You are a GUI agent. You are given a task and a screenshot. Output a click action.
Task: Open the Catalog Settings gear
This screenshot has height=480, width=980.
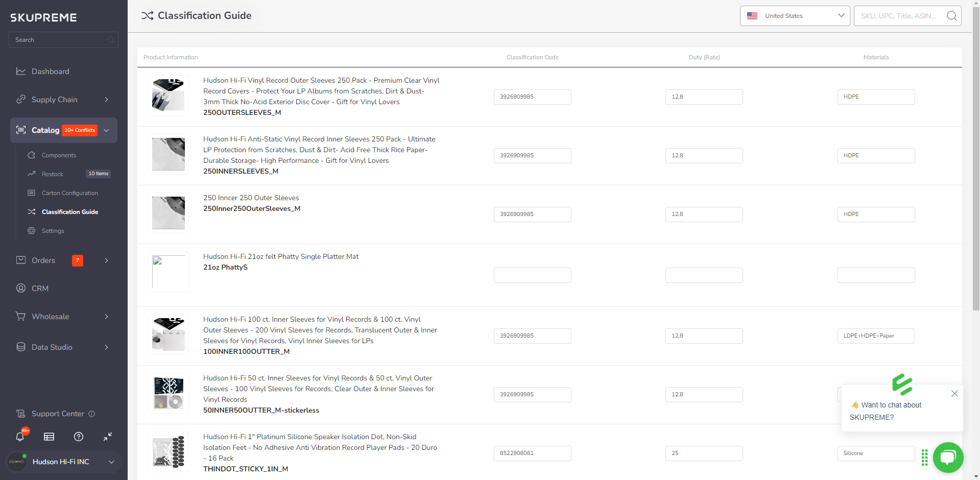coord(52,231)
